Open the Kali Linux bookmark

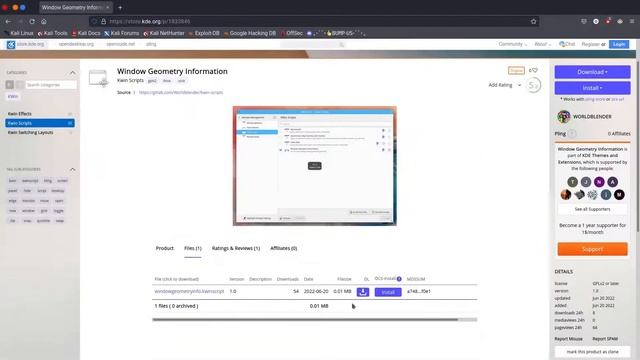pyautogui.click(x=19, y=33)
